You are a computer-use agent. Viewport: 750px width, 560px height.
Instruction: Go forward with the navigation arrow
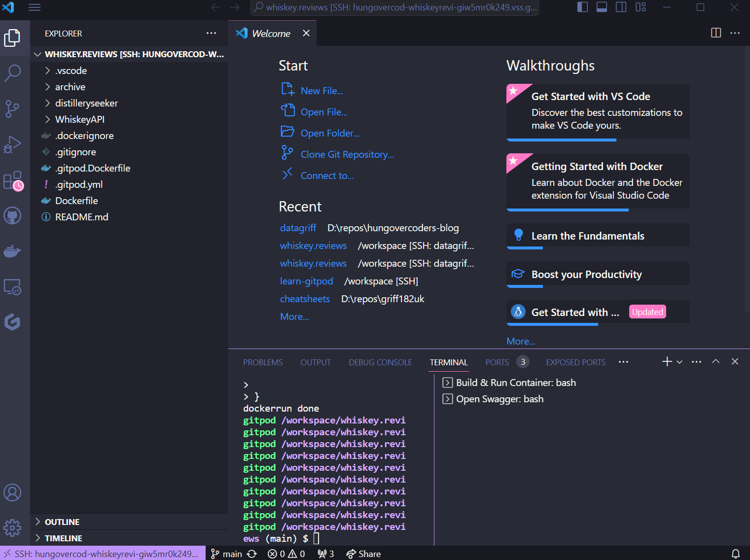(235, 7)
